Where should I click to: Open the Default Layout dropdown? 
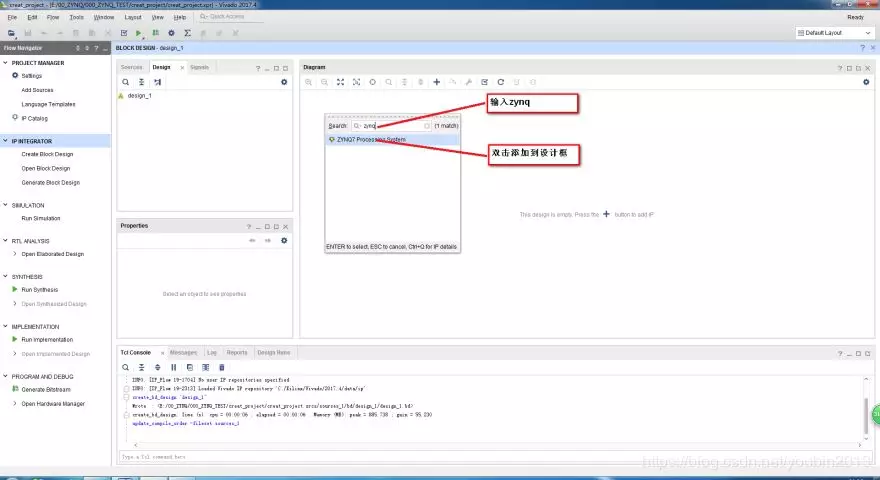(835, 33)
